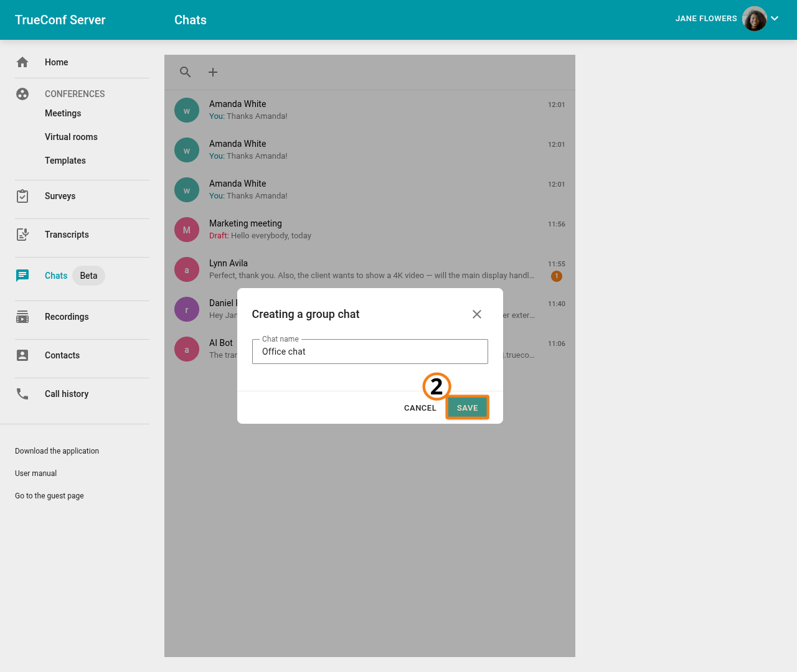Click the plus icon to create chat
Viewport: 797px width, 672px height.
[x=213, y=72]
